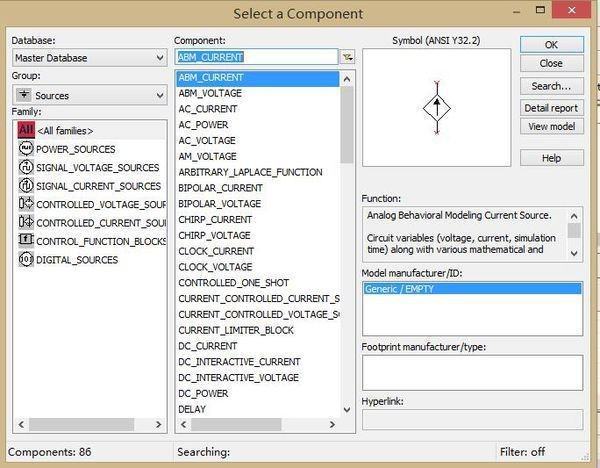Click the component list vertical scrollbar thumb
Viewport: 600px width, 468px height.
tap(347, 125)
